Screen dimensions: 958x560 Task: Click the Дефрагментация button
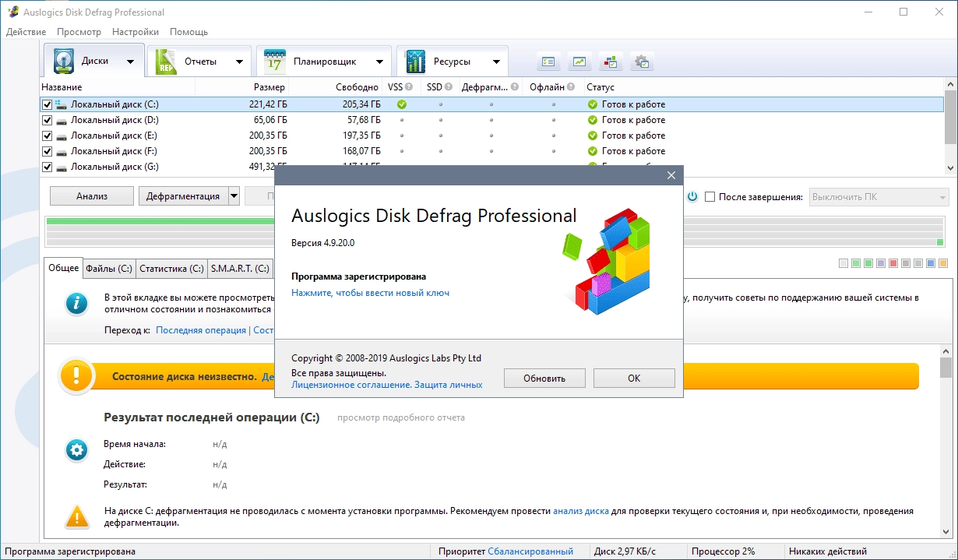(184, 196)
